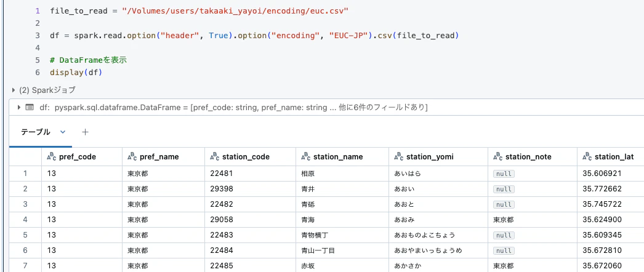The image size is (644, 272).
Task: Open the テーブル tab dropdown chevron
Action: [x=63, y=132]
